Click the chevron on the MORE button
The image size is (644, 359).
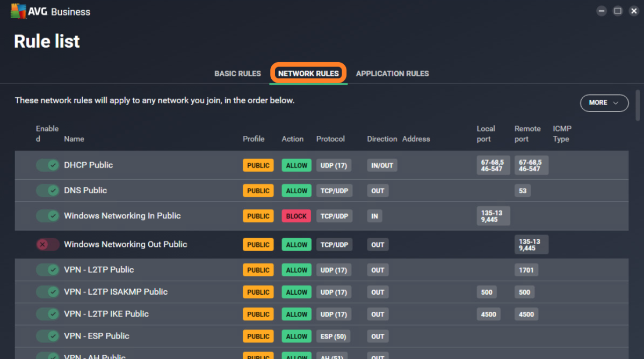click(616, 103)
